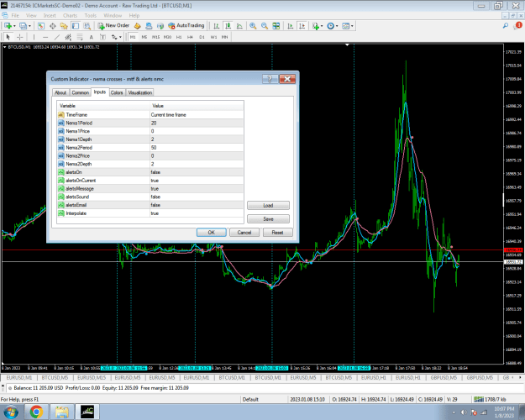
Task: Select the Trendline drawing tool
Action: (x=57, y=37)
